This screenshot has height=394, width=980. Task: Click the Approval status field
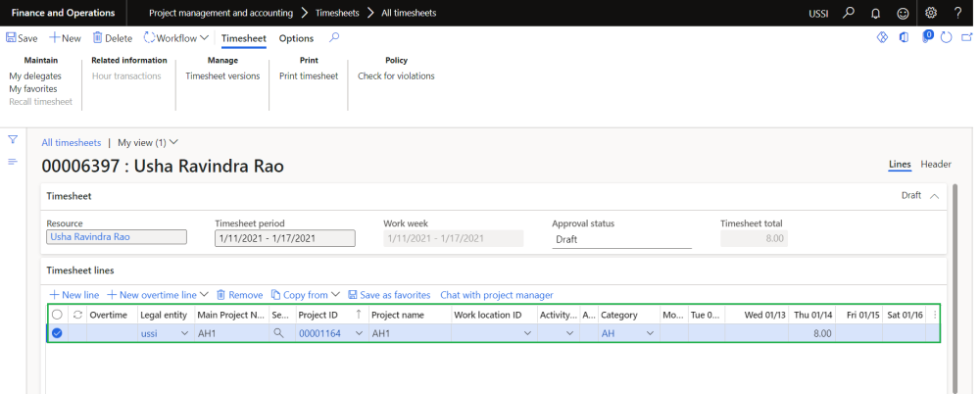pyautogui.click(x=622, y=239)
